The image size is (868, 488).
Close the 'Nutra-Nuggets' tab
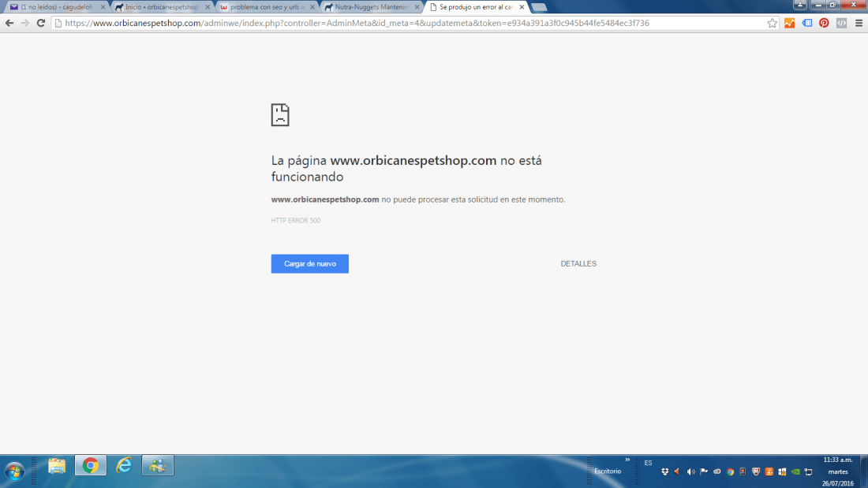pos(417,7)
